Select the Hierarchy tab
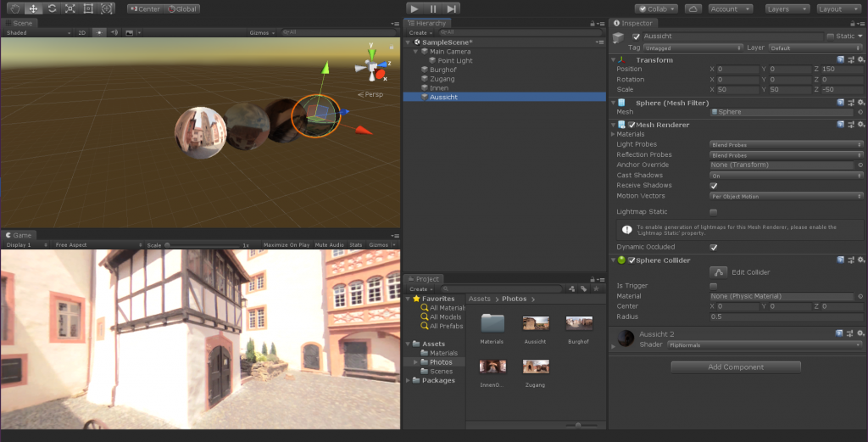Viewport: 868px width, 442px height. click(429, 23)
